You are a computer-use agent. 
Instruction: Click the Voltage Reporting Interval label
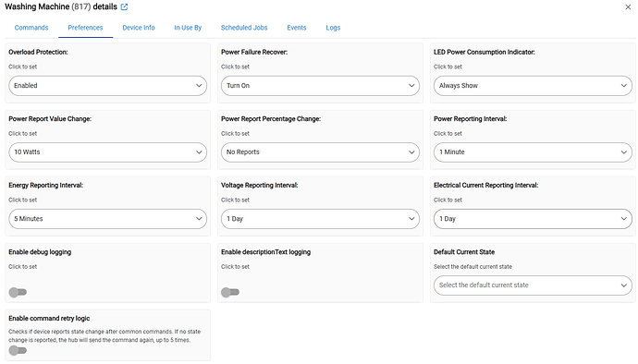[x=260, y=185]
